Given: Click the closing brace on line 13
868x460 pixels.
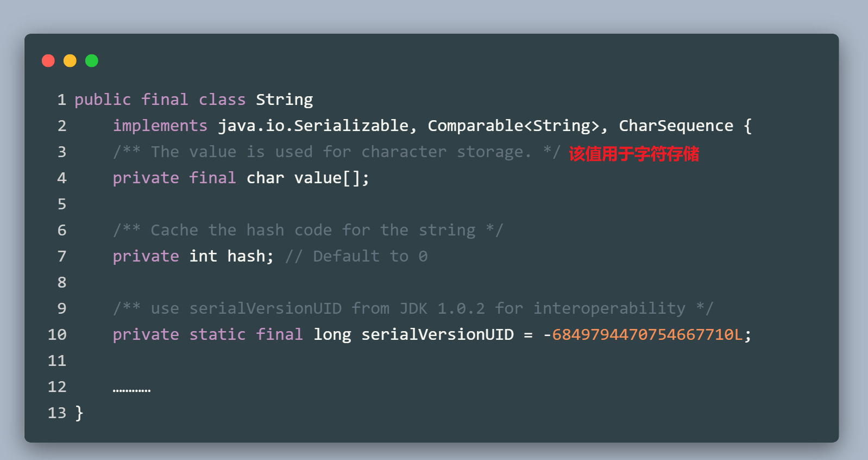Looking at the screenshot, I should pos(79,413).
